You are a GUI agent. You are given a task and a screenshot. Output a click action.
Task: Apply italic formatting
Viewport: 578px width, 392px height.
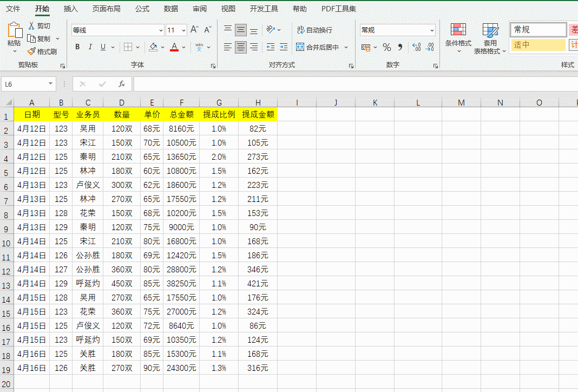pos(90,47)
